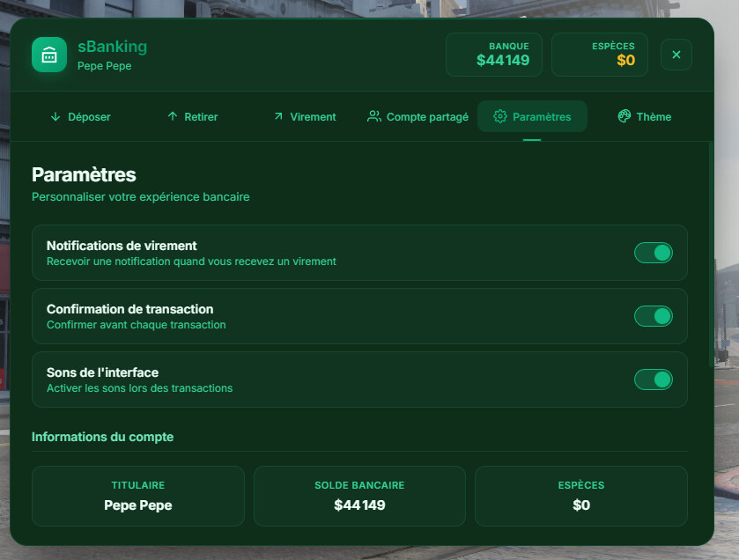Image resolution: width=739 pixels, height=560 pixels.
Task: Click 'Informations du compte' section heading
Action: tap(102, 437)
